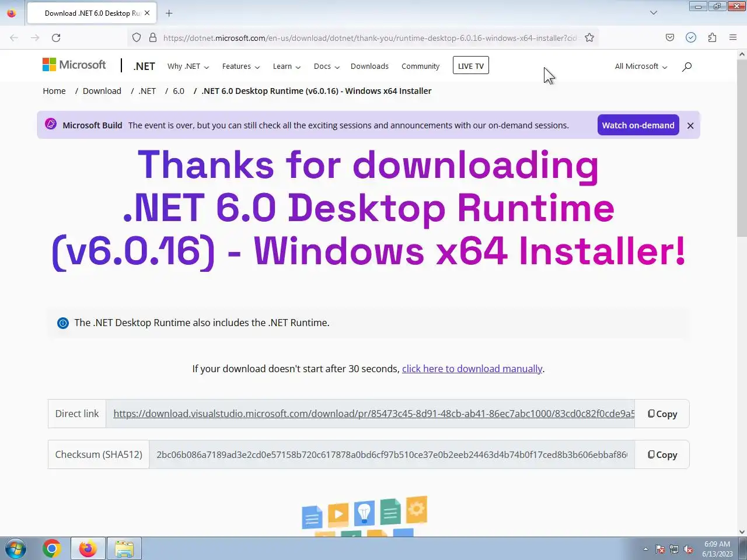Image resolution: width=747 pixels, height=560 pixels.
Task: Open LIVE TV button
Action: click(x=471, y=65)
